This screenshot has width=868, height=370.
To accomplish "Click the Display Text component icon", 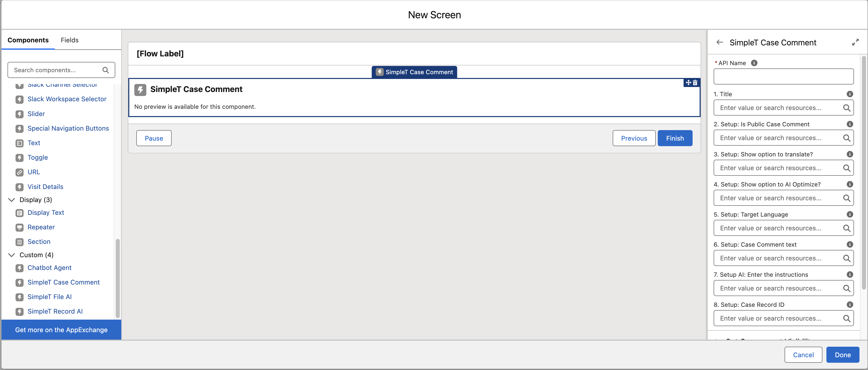I will [20, 213].
